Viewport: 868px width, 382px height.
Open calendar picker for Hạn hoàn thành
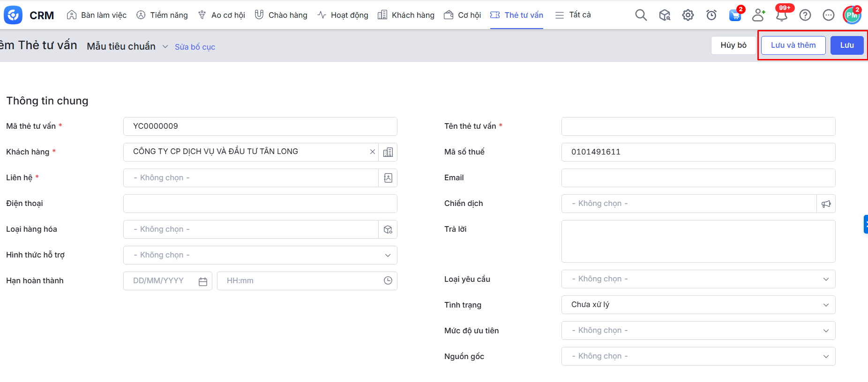coord(203,281)
